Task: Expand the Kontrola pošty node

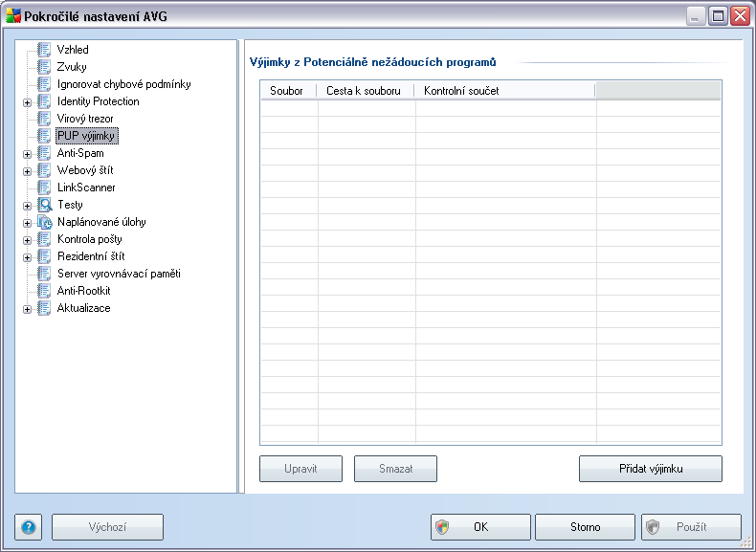Action: (27, 240)
